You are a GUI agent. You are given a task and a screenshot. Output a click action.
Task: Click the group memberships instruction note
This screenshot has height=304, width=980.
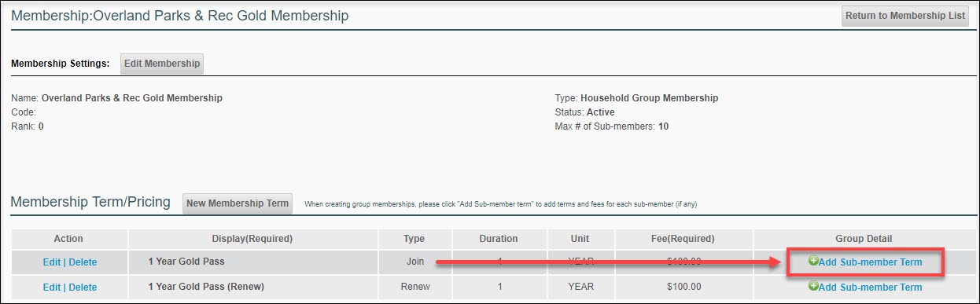click(500, 204)
